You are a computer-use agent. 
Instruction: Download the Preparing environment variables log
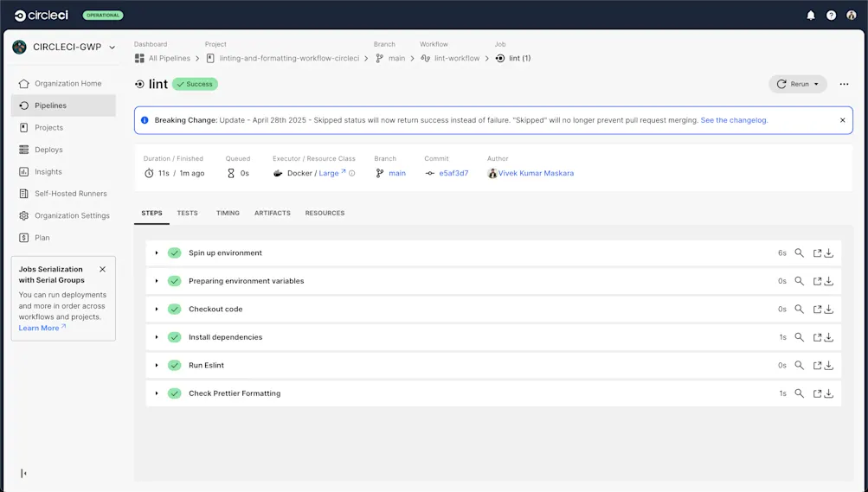click(x=829, y=281)
